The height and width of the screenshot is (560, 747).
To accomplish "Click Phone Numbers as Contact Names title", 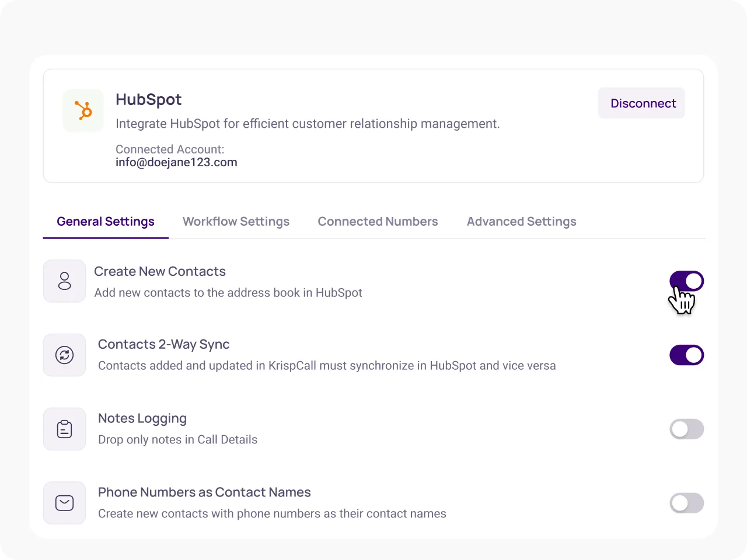I will (x=204, y=492).
